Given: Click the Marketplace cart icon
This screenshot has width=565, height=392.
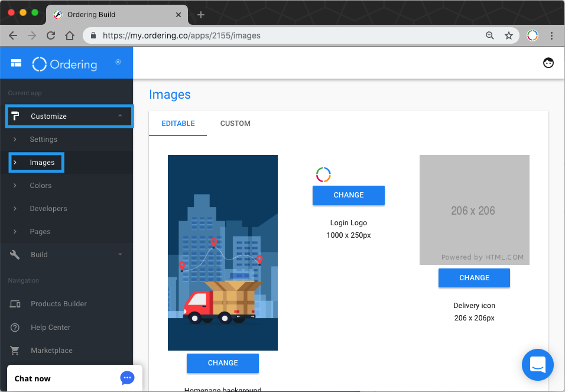Looking at the screenshot, I should [15, 351].
